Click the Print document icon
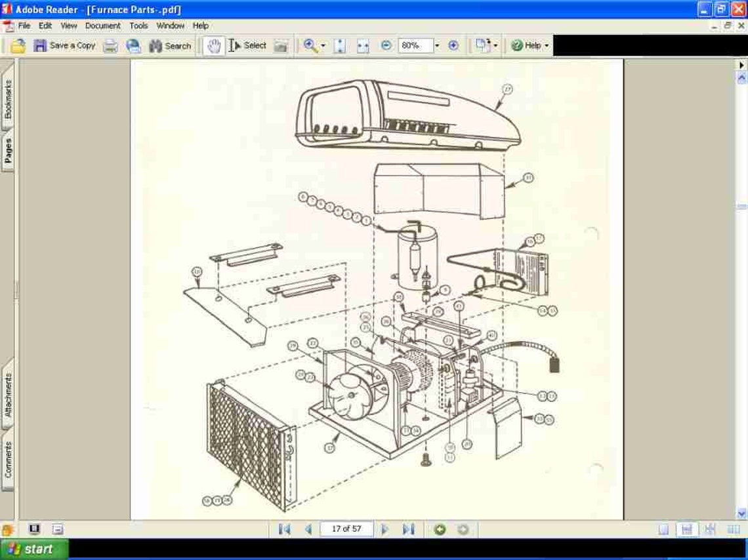The image size is (748, 560). (111, 45)
